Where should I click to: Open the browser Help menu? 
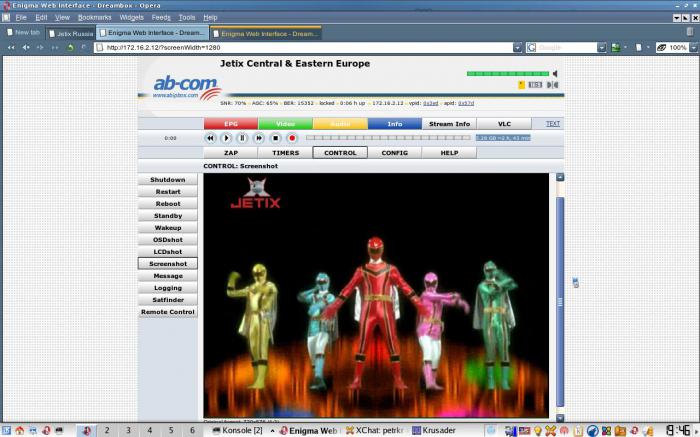click(x=210, y=17)
